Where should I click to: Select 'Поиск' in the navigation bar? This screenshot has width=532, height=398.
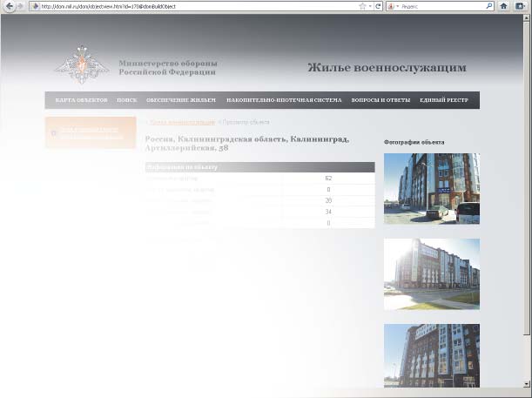127,100
